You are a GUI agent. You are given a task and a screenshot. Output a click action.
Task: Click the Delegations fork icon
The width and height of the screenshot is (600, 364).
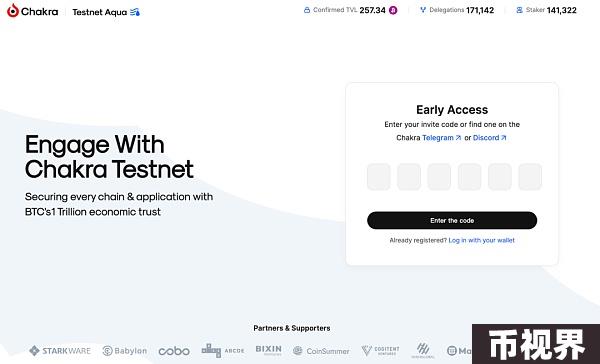423,10
